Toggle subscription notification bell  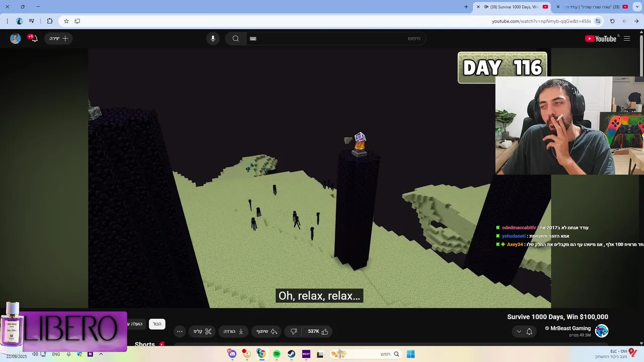pyautogui.click(x=529, y=331)
